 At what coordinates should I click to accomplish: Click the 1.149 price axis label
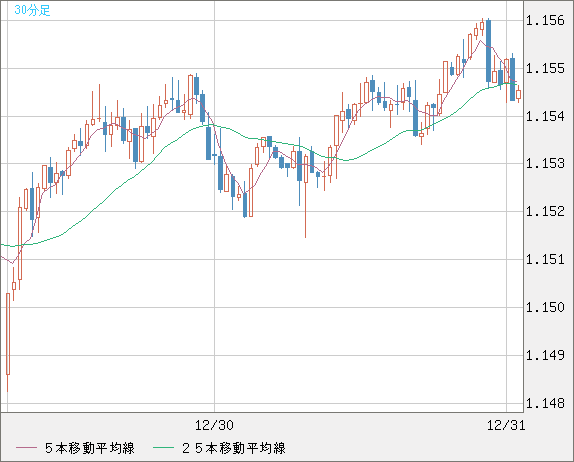pos(545,355)
